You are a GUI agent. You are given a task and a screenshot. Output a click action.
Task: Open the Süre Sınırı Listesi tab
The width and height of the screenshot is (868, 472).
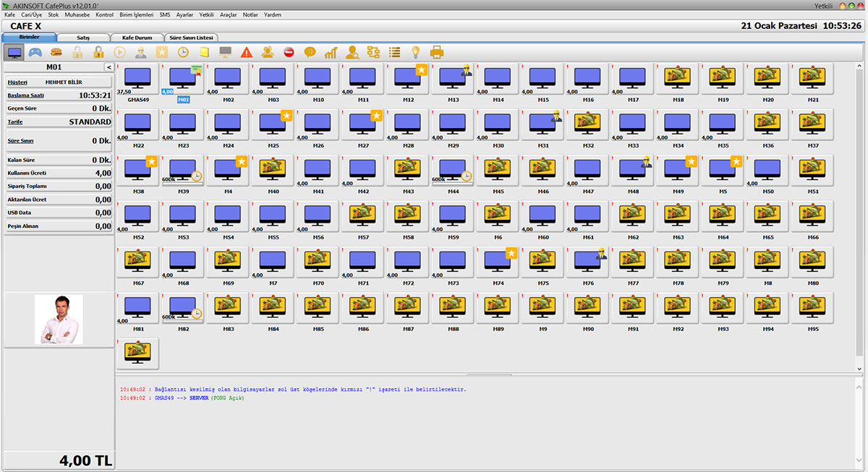point(191,37)
